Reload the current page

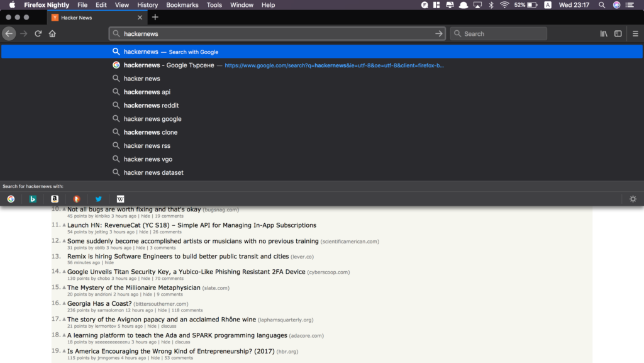[38, 34]
